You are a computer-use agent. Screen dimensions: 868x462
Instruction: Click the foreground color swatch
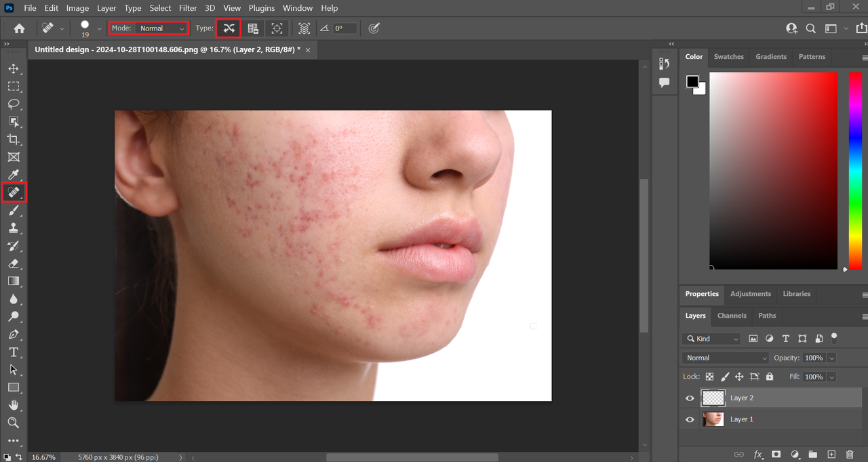[692, 81]
